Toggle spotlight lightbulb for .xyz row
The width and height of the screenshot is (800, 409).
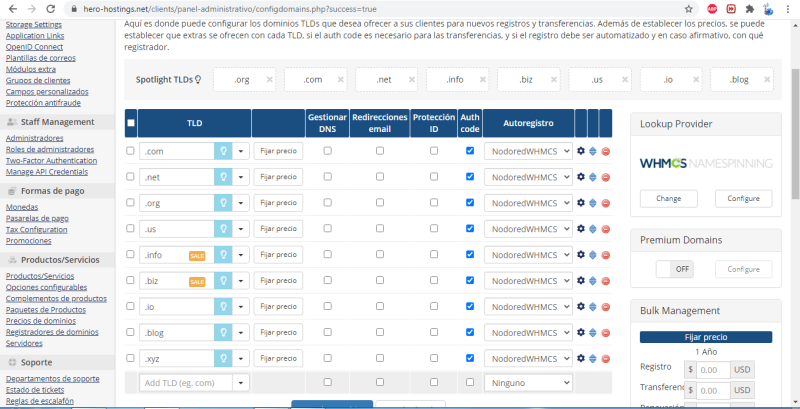tap(223, 358)
